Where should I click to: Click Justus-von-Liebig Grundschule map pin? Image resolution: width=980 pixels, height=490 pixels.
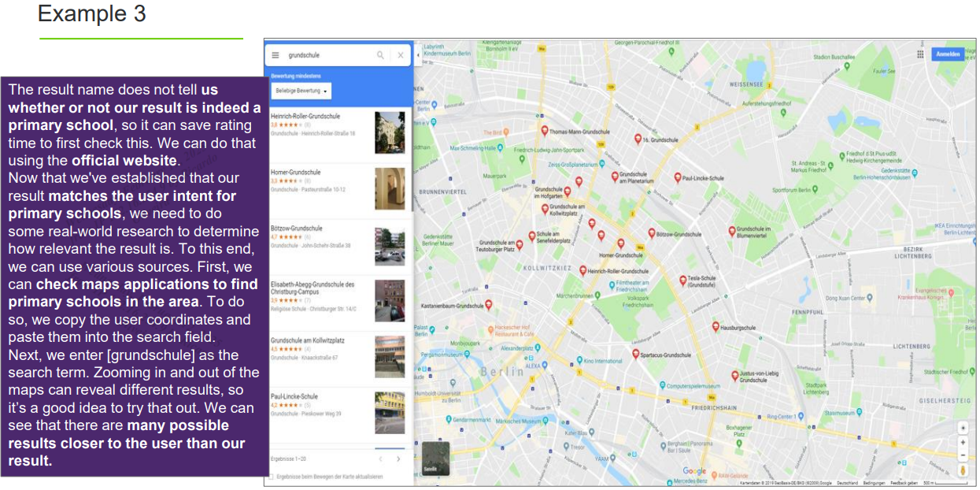(x=734, y=375)
